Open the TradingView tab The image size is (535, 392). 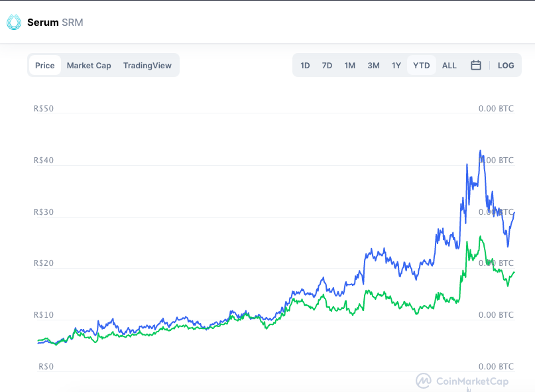[x=147, y=65]
